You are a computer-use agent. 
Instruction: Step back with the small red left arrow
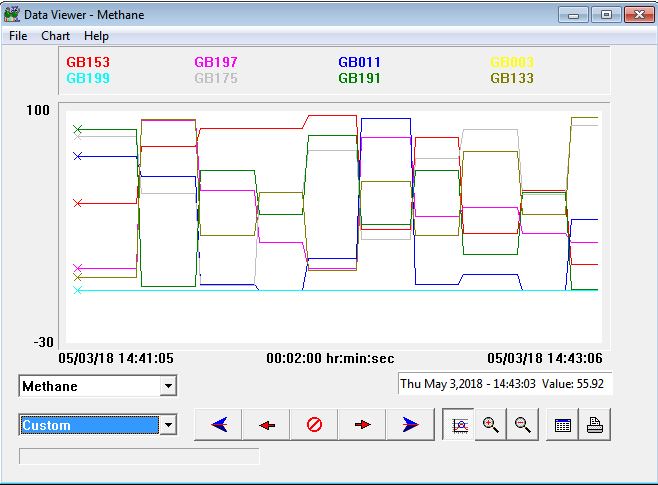tap(266, 425)
